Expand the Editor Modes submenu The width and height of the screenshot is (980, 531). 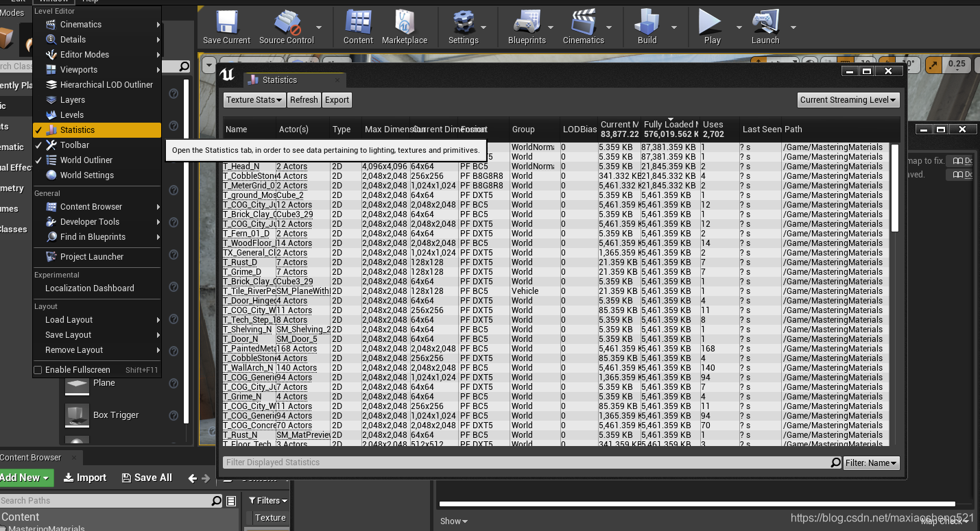(x=97, y=55)
